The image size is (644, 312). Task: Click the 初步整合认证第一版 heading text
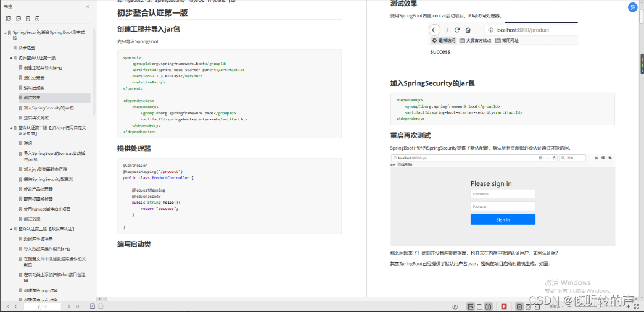pos(152,13)
